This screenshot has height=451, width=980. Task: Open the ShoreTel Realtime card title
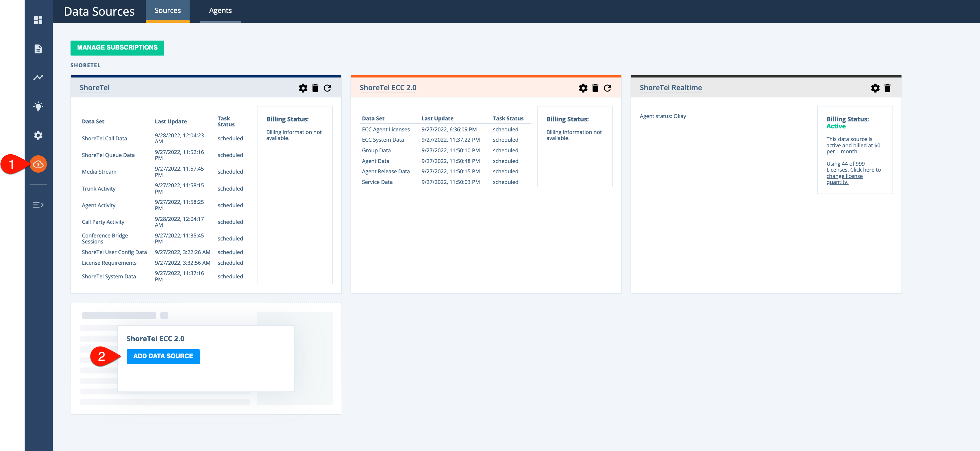tap(671, 88)
